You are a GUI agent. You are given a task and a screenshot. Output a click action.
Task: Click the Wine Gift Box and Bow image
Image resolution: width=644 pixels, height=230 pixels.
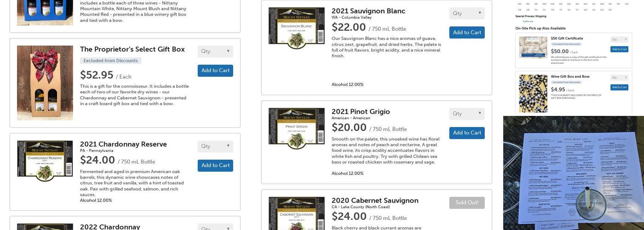[x=533, y=93]
